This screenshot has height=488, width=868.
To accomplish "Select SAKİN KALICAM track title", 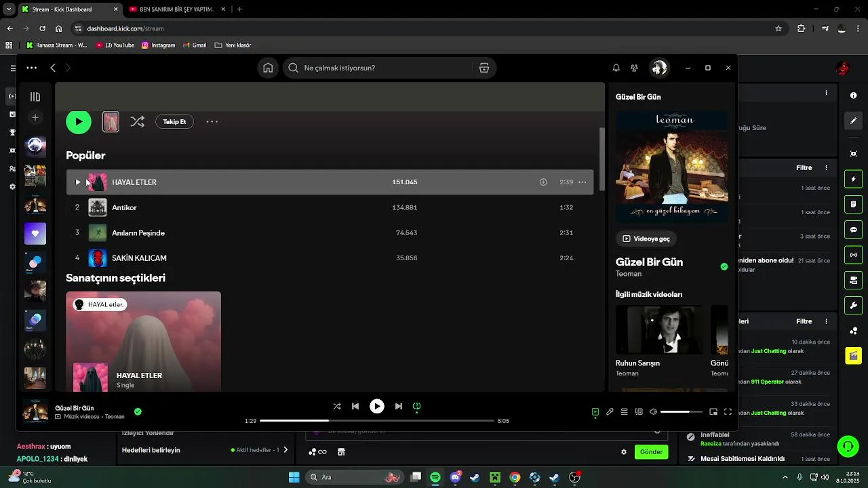I will [x=139, y=258].
